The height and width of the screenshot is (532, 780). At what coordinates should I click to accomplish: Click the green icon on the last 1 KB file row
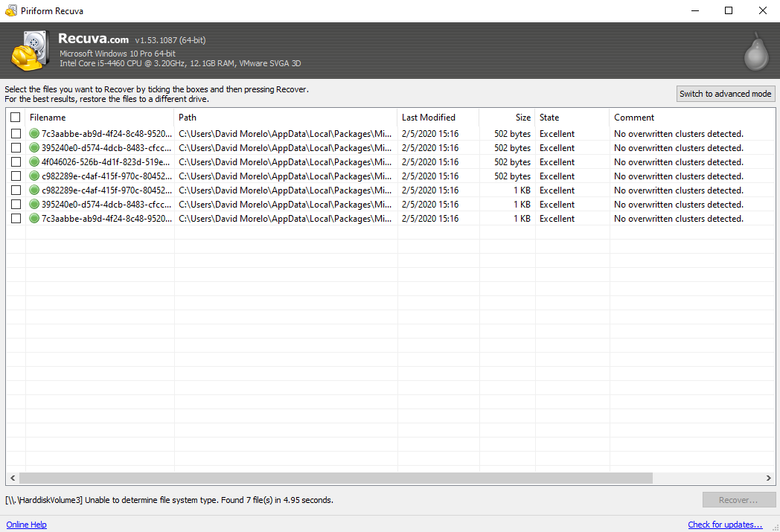(34, 218)
